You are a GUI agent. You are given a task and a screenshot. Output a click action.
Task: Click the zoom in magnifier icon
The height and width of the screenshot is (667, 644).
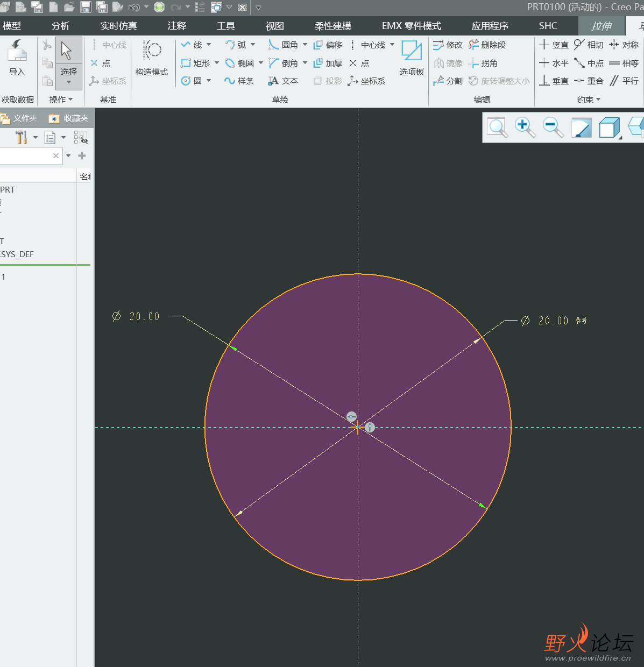525,127
